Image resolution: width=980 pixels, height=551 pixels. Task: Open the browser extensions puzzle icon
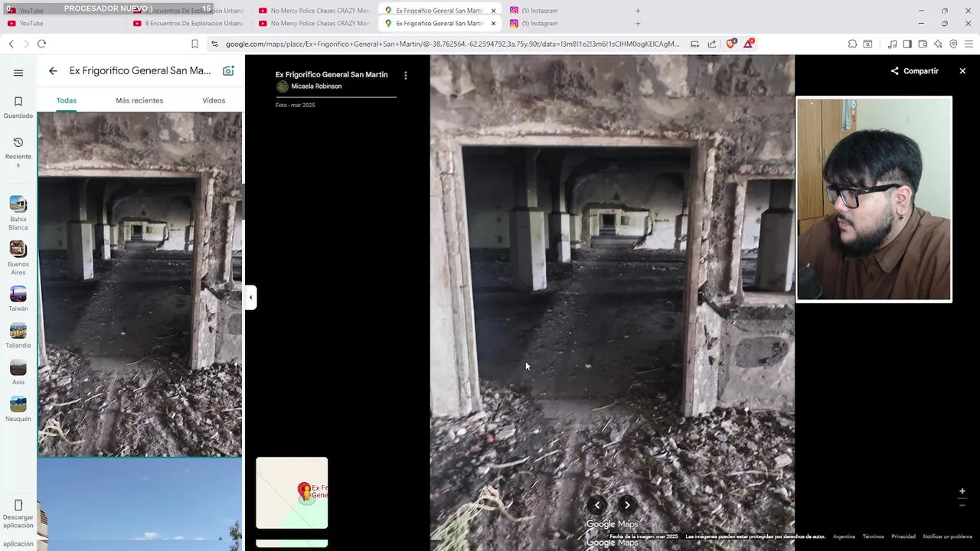click(x=852, y=44)
